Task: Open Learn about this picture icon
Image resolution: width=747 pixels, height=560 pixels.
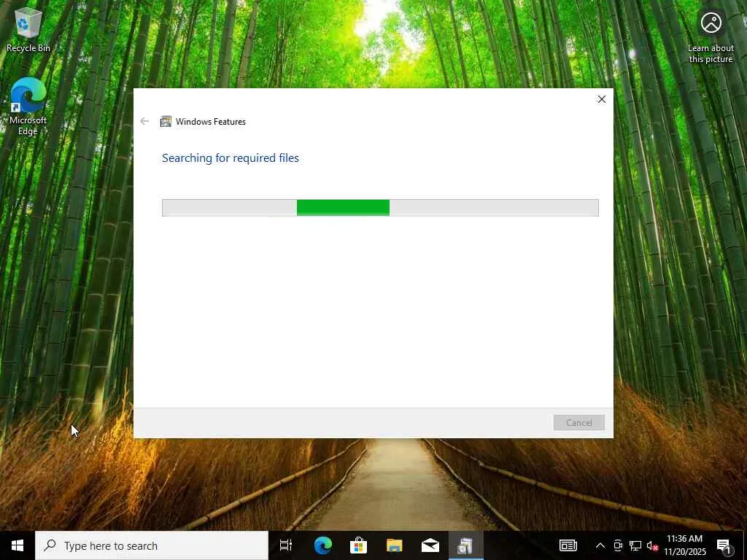Action: coord(711,36)
